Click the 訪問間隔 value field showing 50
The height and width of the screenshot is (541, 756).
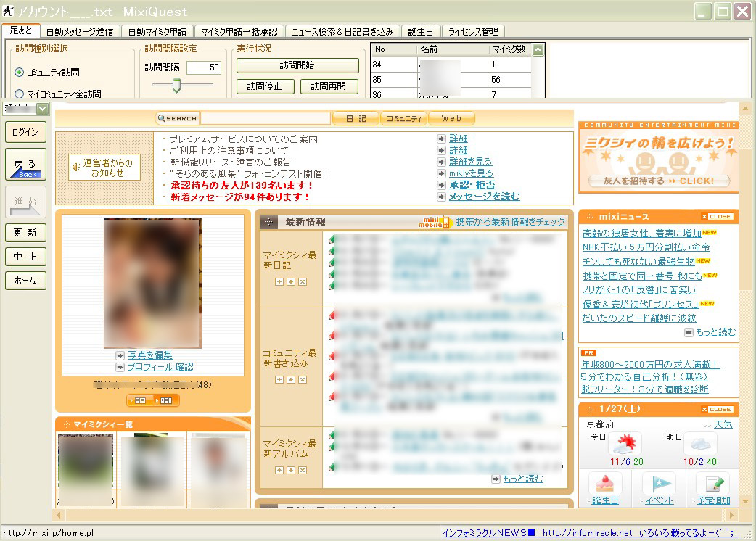[204, 67]
